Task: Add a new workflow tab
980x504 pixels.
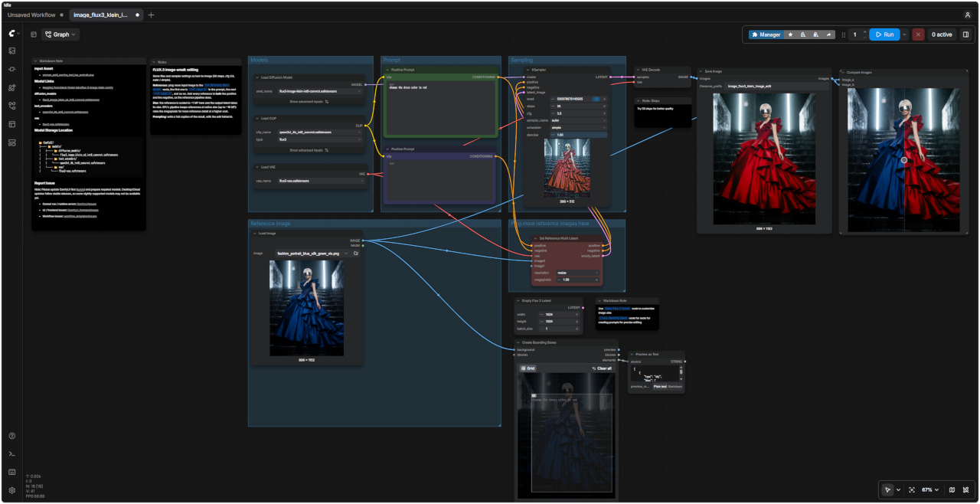Action: [x=151, y=15]
